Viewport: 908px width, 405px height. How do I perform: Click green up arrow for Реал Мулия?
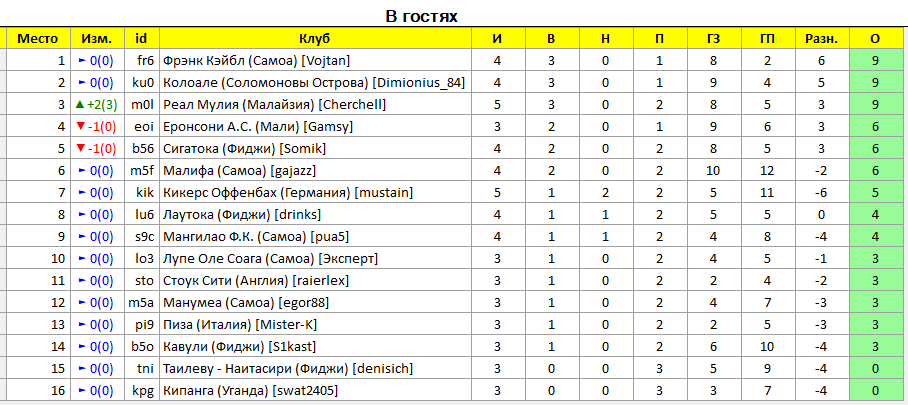(x=80, y=105)
